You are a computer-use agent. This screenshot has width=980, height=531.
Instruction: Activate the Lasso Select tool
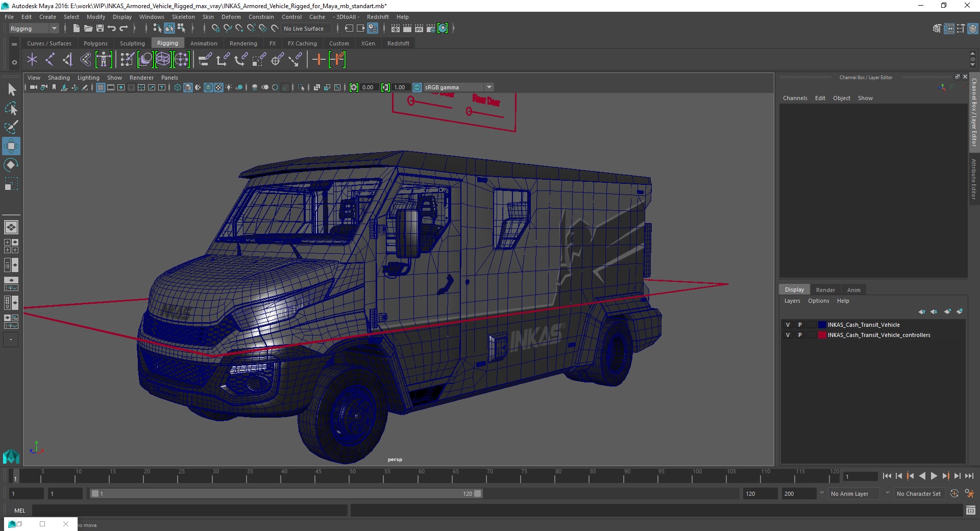point(11,108)
